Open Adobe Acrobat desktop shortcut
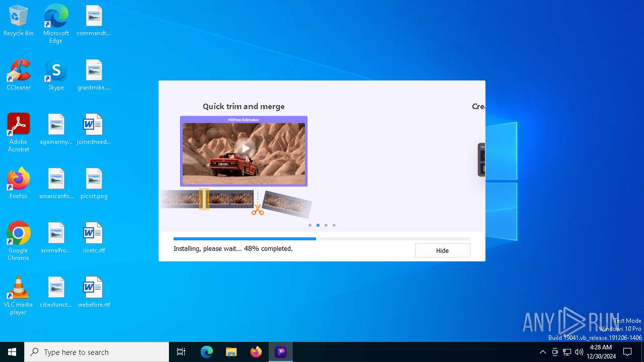 (x=19, y=133)
